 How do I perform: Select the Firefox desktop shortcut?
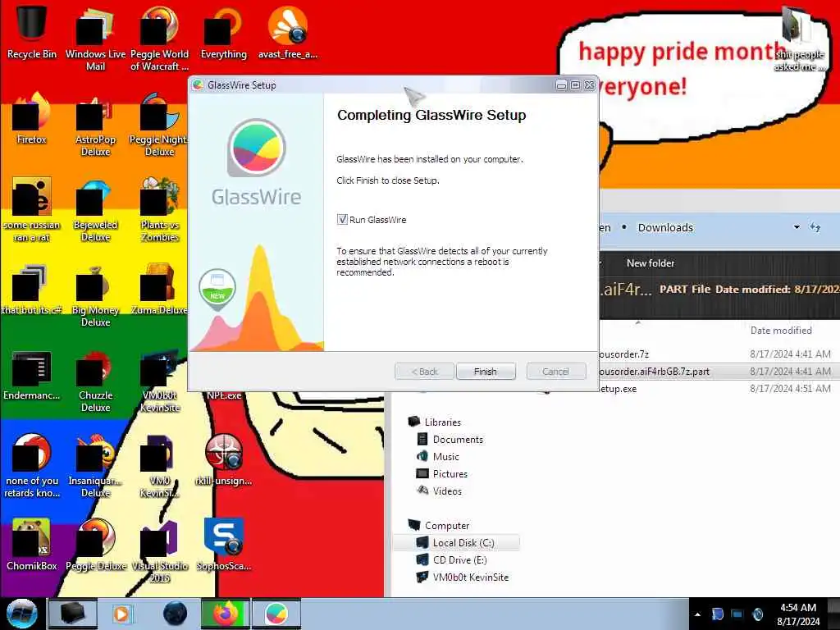coord(32,119)
